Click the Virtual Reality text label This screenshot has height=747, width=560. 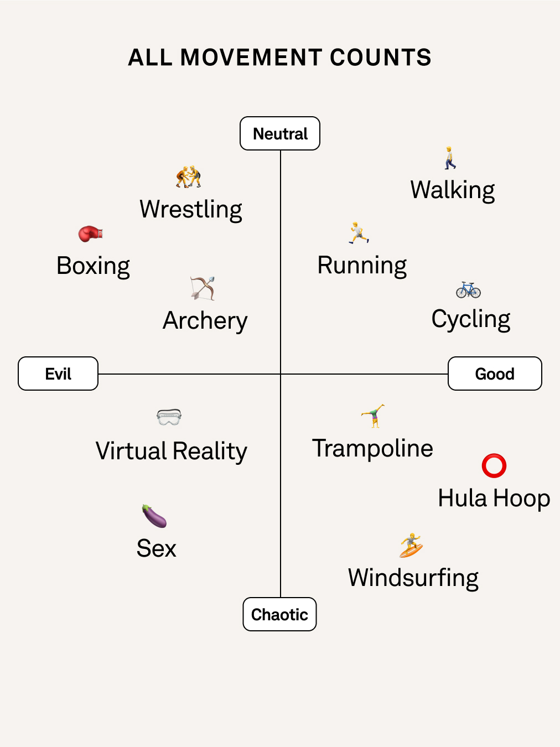point(172,452)
